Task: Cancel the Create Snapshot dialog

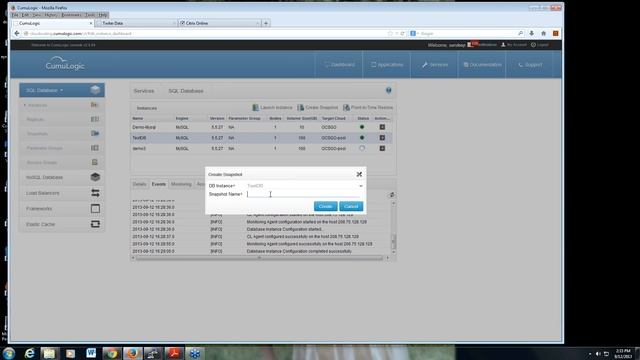Action: (351, 206)
